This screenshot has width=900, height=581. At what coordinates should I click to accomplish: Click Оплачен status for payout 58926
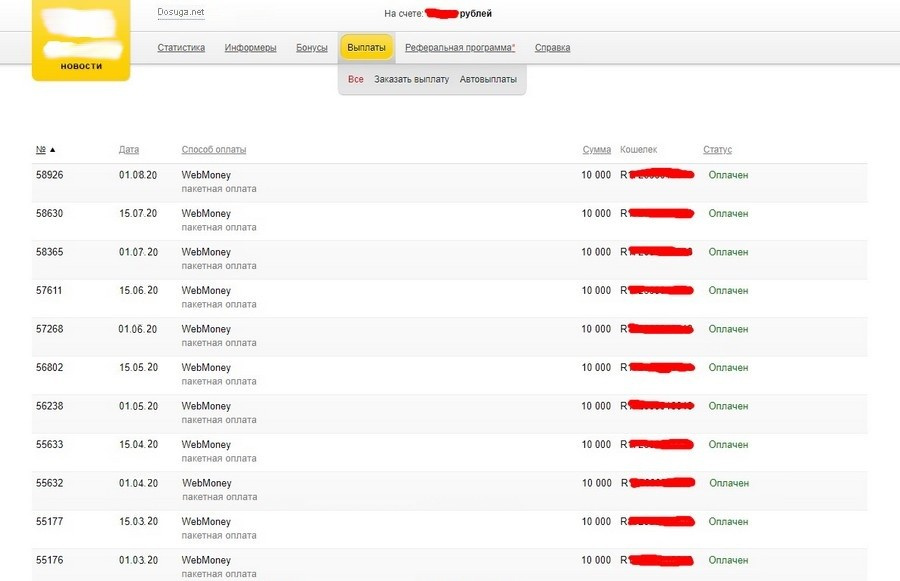(x=728, y=175)
